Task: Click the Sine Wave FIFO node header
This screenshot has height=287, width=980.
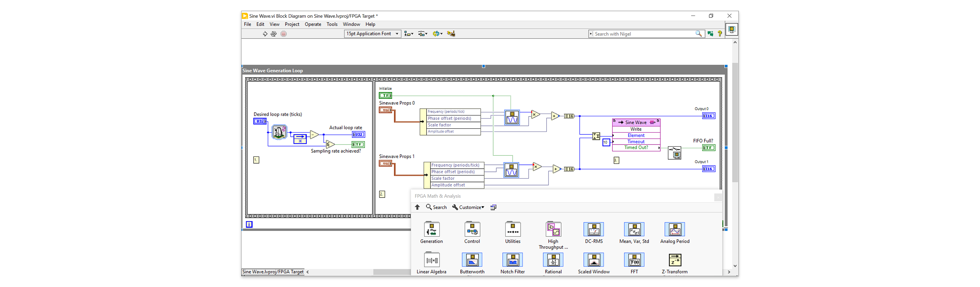Action: 636,122
